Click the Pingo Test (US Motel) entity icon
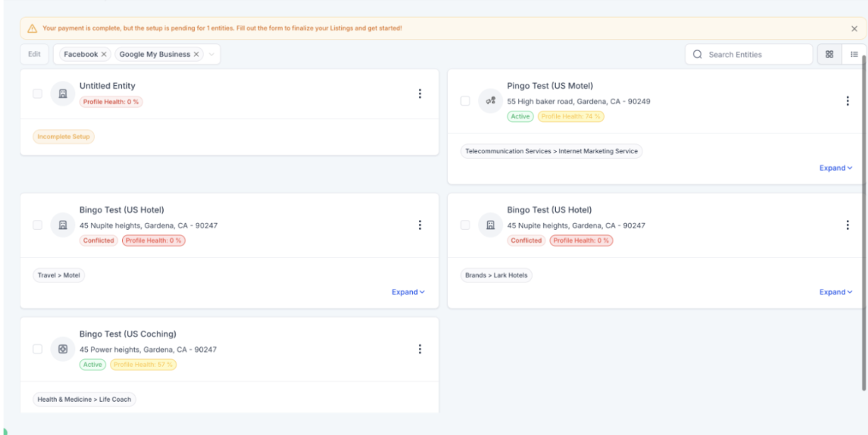The image size is (868, 435). tap(489, 101)
